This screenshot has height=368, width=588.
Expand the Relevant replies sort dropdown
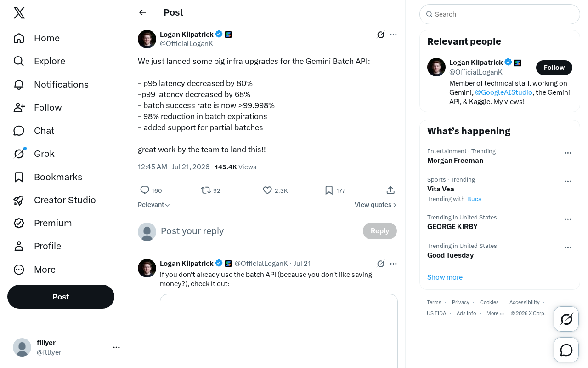[x=154, y=205]
